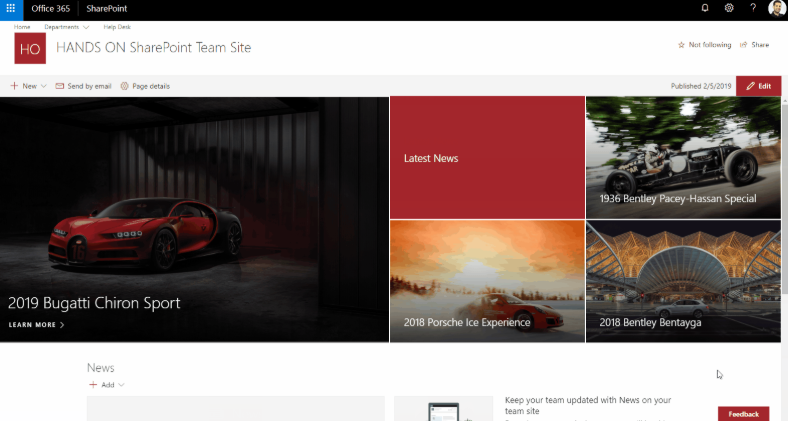Image resolution: width=788 pixels, height=421 pixels.
Task: Click the HO site logo
Action: (x=30, y=48)
